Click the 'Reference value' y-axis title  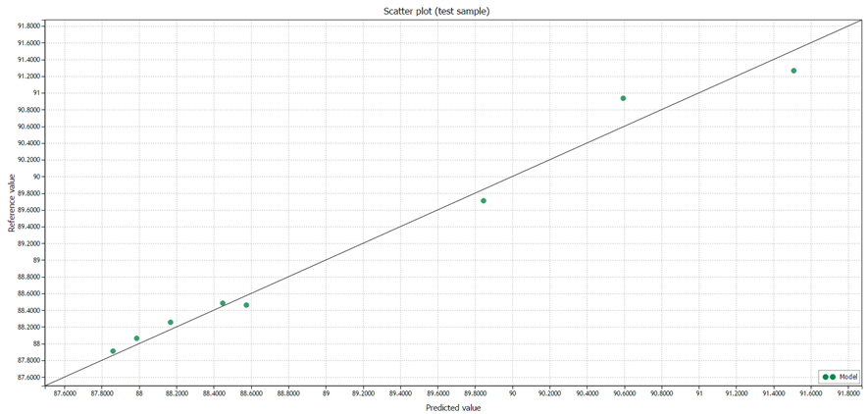tap(12, 203)
